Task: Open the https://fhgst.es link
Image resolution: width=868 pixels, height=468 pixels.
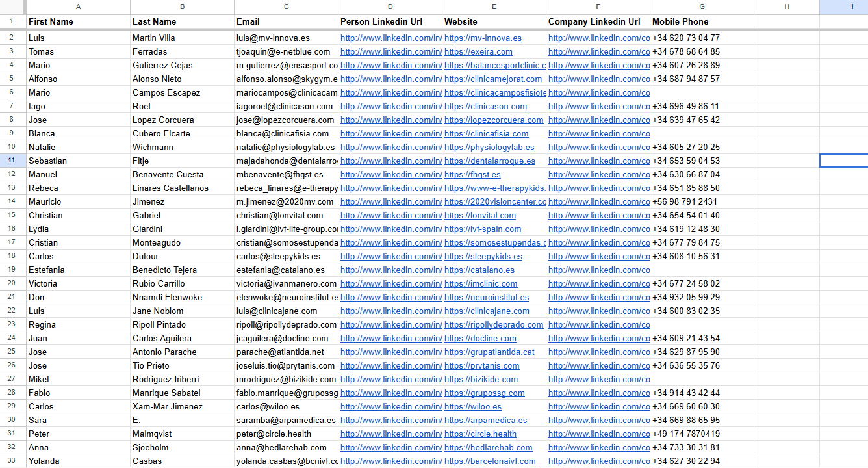Action: coord(472,174)
